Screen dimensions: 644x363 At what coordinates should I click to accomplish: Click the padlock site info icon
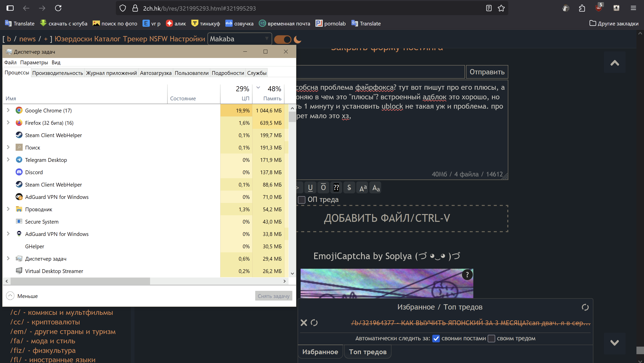tap(135, 8)
